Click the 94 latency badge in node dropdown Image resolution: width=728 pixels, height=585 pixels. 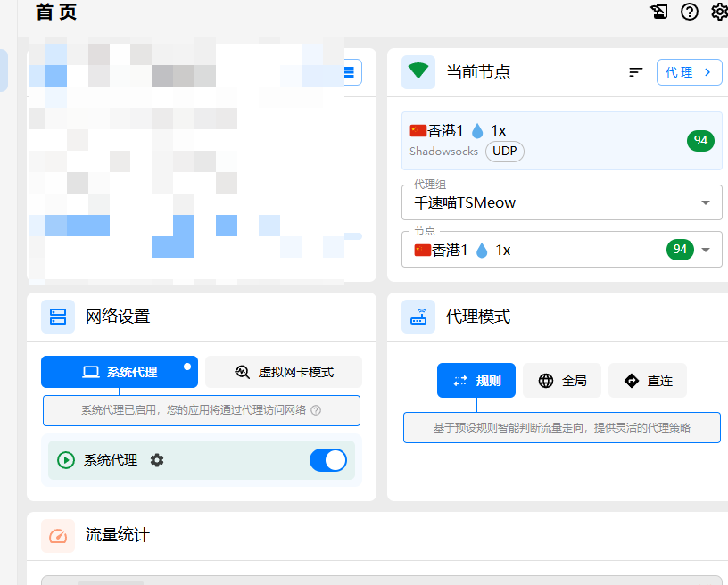[680, 250]
